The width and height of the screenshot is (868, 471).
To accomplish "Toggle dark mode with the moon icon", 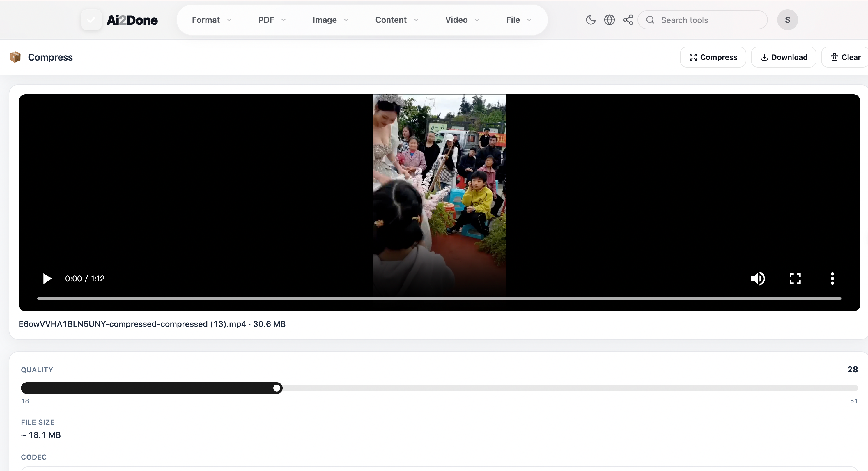I will click(591, 20).
